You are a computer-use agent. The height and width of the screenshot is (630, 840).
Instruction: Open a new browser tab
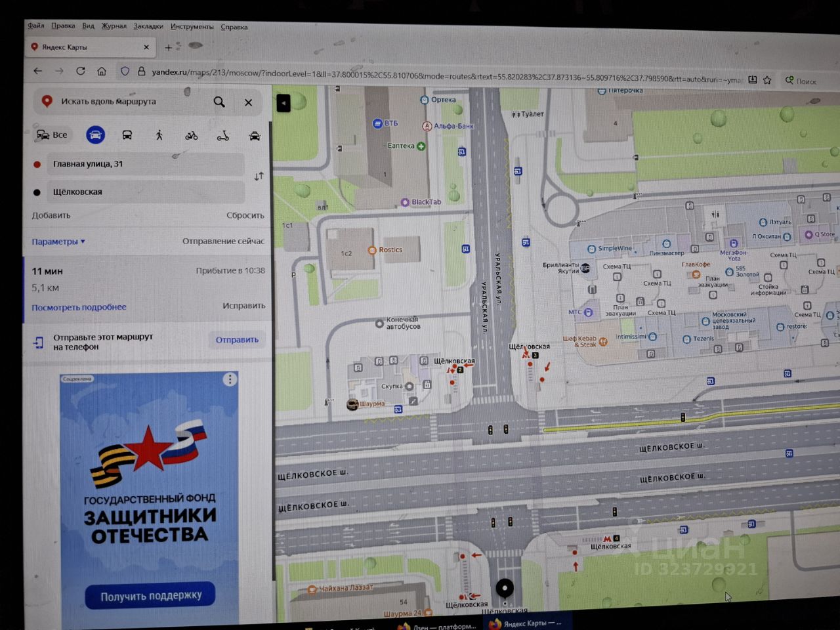169,47
